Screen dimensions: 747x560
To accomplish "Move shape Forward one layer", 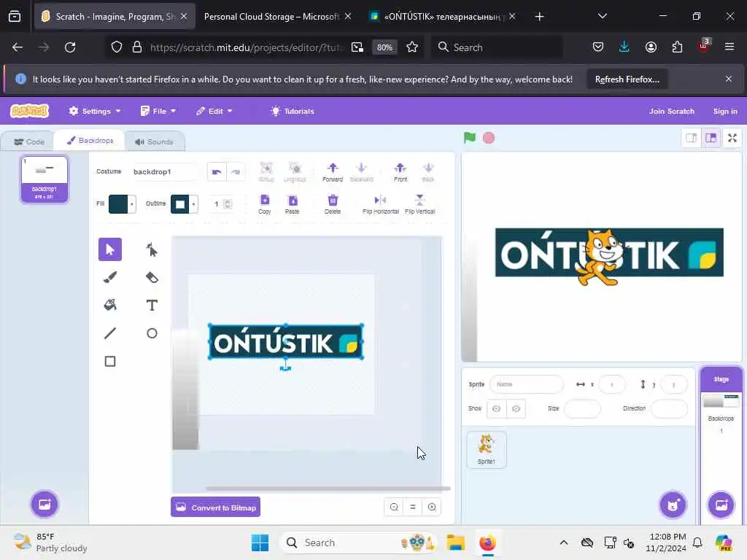I will pyautogui.click(x=333, y=172).
